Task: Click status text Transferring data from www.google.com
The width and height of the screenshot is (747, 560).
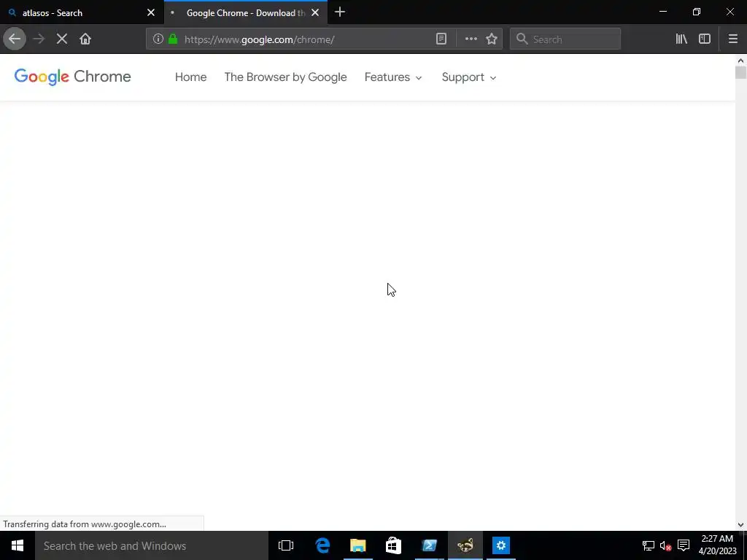Action: 85,524
